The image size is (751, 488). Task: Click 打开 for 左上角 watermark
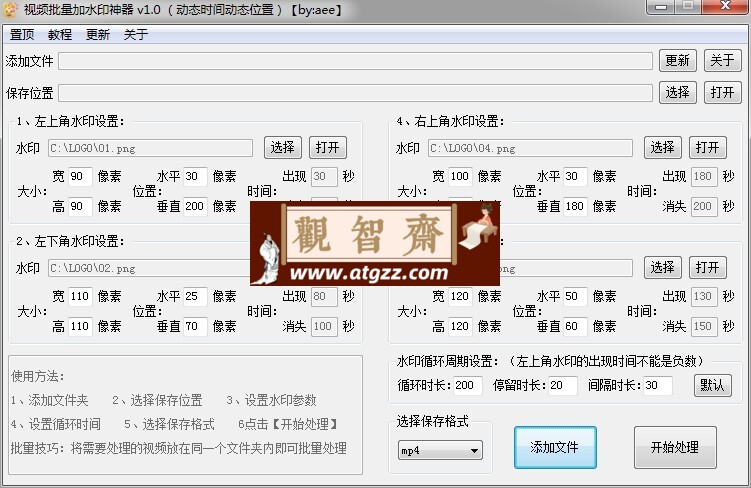coord(328,147)
